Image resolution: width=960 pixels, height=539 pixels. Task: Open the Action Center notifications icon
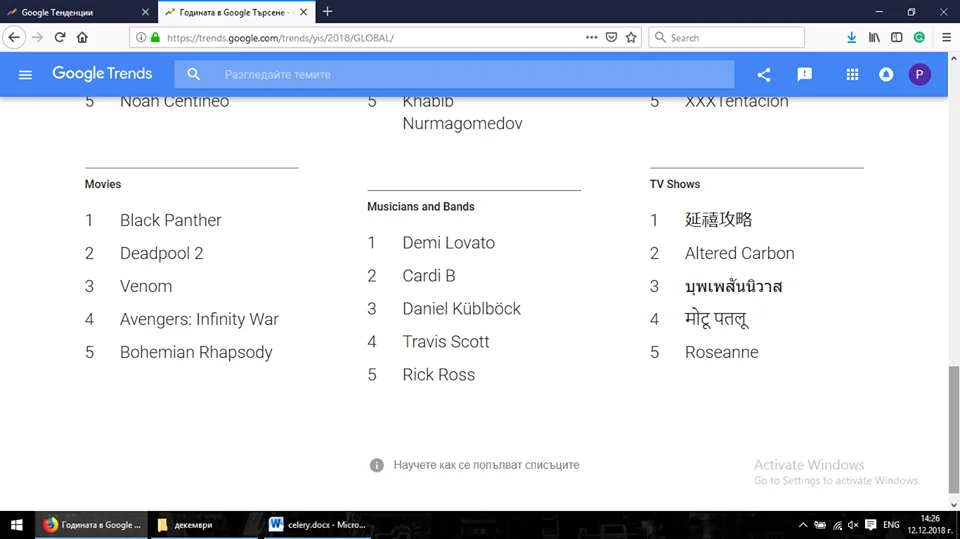[x=871, y=525]
